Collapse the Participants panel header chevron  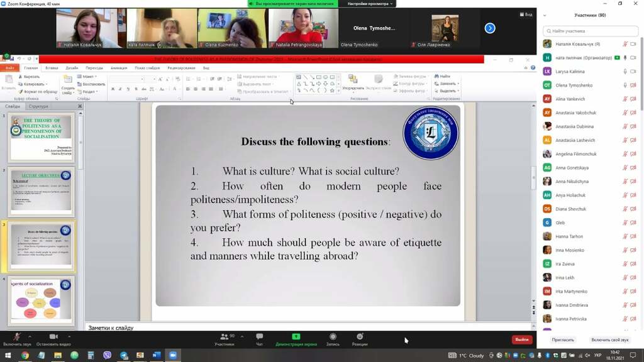coord(545,15)
